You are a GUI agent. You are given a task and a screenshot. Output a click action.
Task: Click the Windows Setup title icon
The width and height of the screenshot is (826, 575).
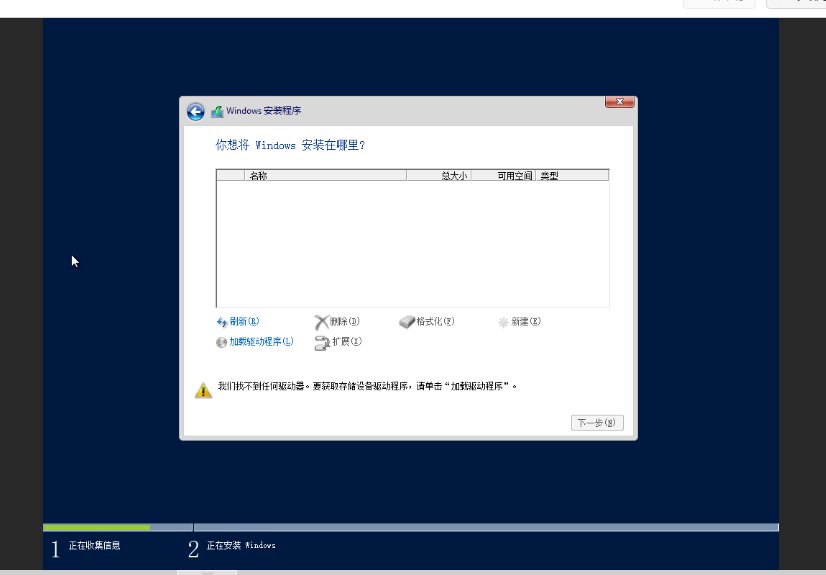pyautogui.click(x=217, y=112)
